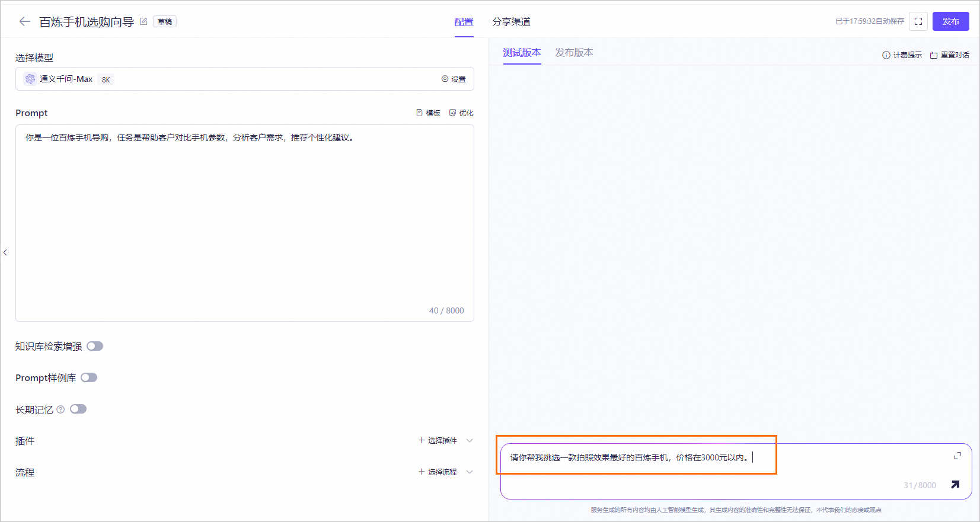This screenshot has width=980, height=522.
Task: Enable Prompt样例库 toggle
Action: pyautogui.click(x=89, y=377)
